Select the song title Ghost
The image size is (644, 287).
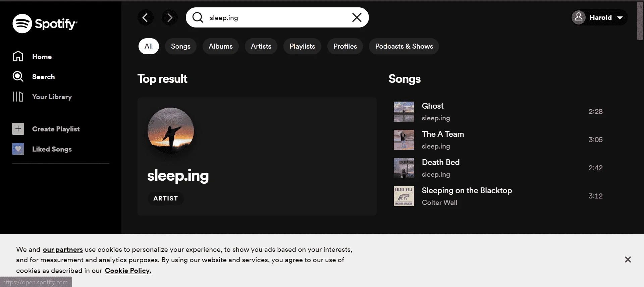[x=433, y=106]
